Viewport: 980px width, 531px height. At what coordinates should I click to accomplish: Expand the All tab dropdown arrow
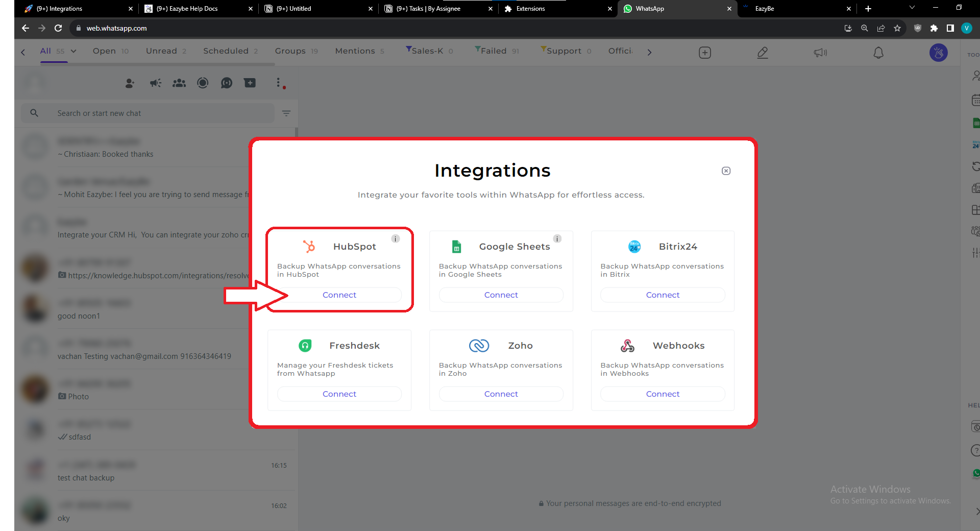coord(73,51)
